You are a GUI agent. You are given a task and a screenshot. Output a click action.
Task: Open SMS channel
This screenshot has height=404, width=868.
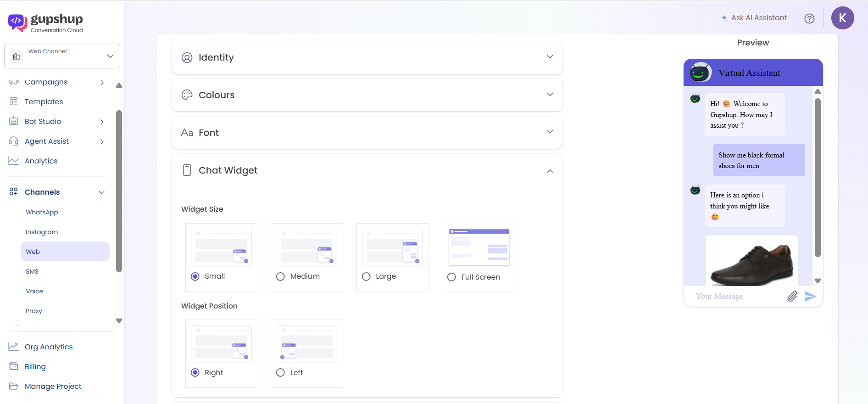(32, 271)
